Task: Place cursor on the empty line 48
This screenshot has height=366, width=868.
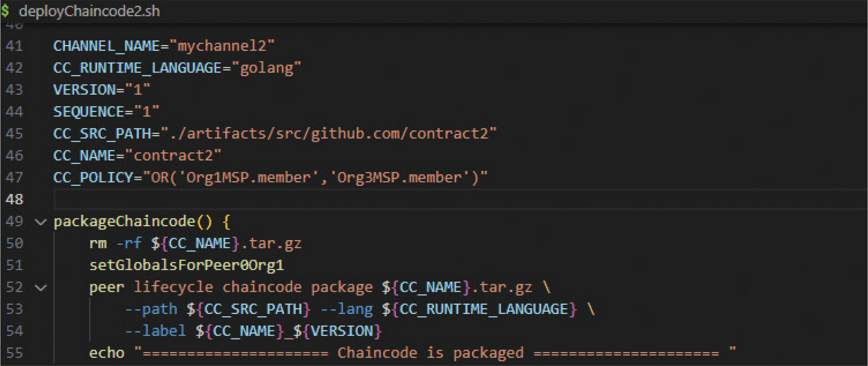Action: click(279, 199)
